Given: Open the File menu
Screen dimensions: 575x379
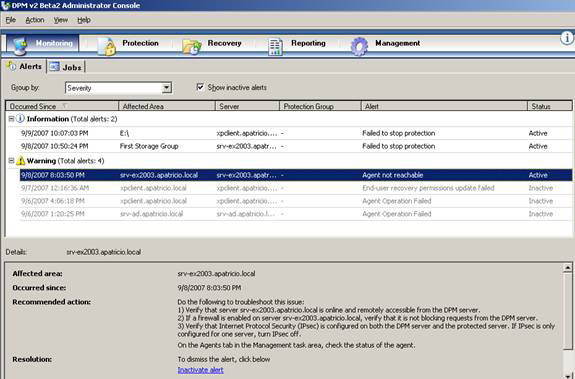Looking at the screenshot, I should (11, 20).
